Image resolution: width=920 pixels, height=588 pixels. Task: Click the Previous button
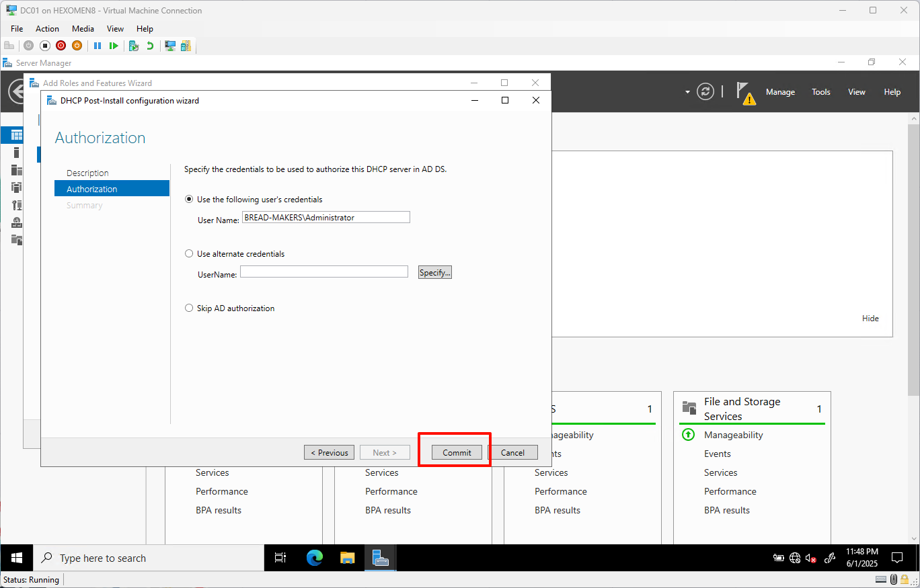coord(330,452)
